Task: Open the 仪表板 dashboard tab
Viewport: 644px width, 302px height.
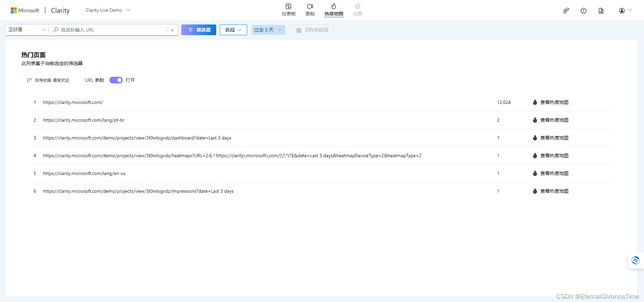Action: (288, 10)
